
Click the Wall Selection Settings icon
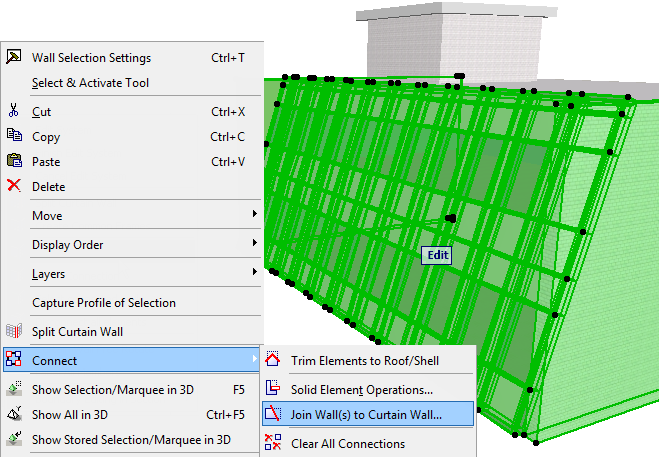click(x=14, y=57)
